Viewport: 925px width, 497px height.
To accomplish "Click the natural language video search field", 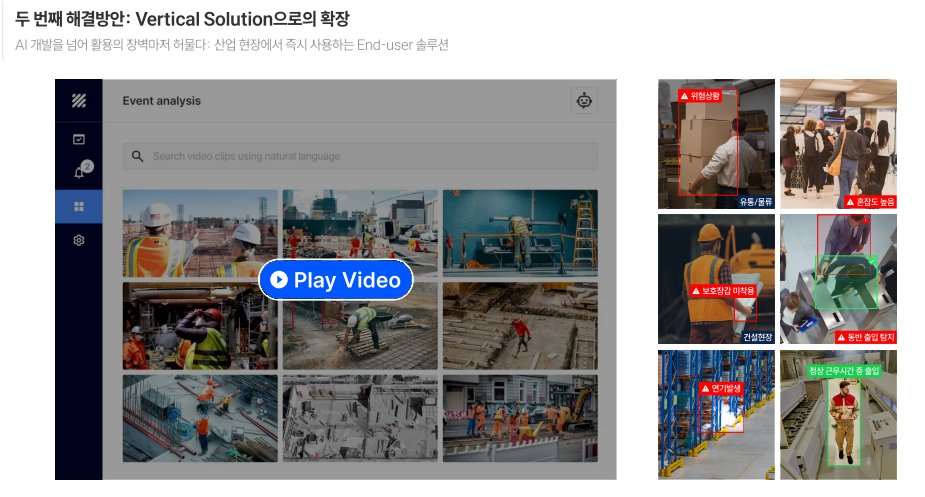I will click(360, 156).
